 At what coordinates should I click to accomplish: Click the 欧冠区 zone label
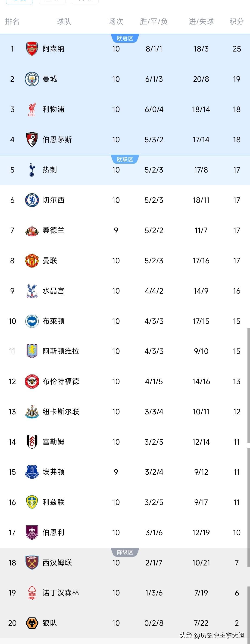[x=125, y=38]
